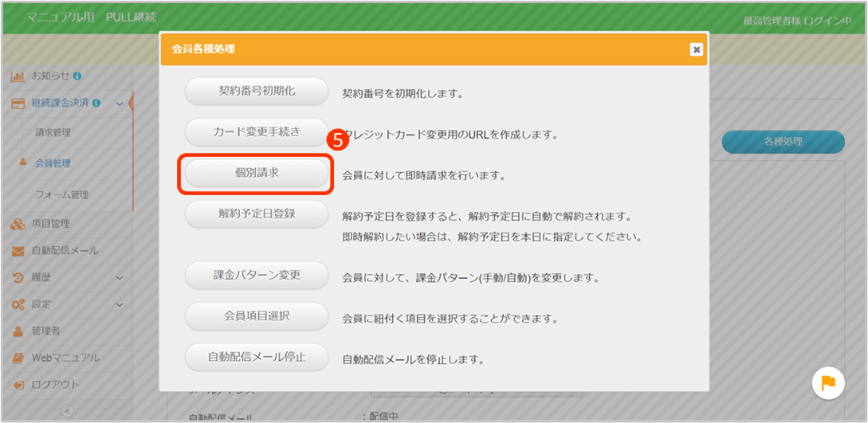
Task: Click the Webマニュアル book icon
Action: (x=18, y=358)
